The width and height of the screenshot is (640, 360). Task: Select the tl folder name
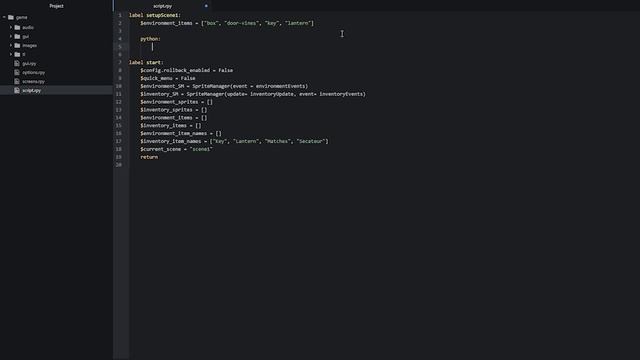coord(24,54)
